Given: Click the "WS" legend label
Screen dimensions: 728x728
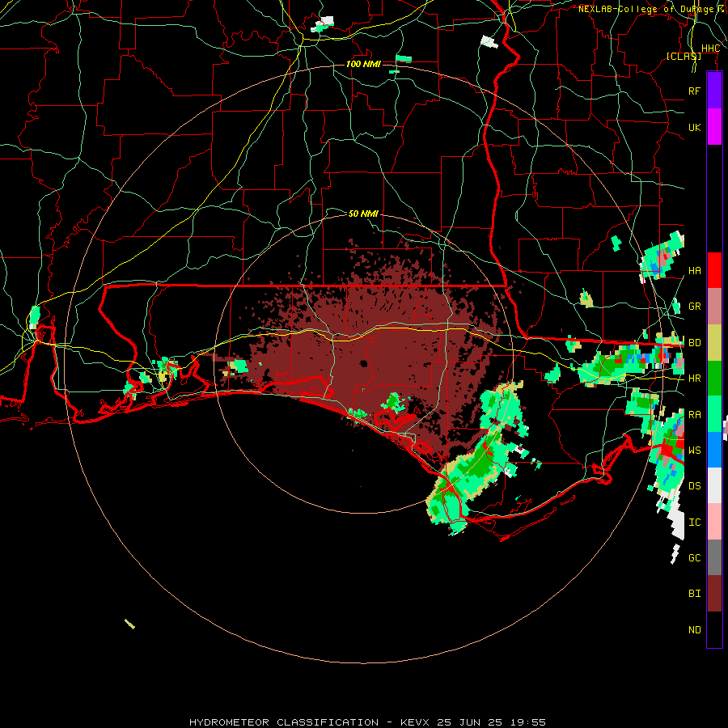Looking at the screenshot, I should click(694, 451).
